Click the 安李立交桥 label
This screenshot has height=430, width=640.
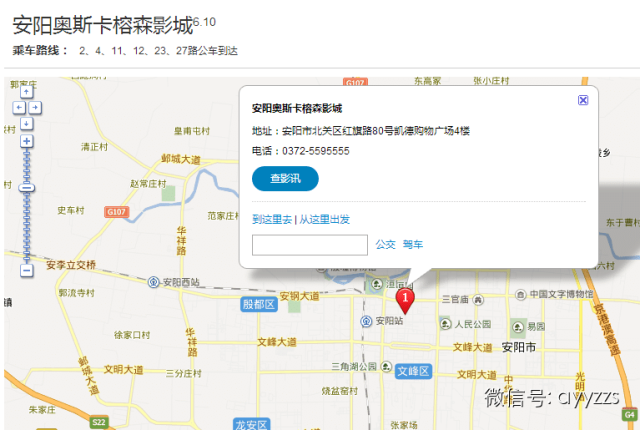[x=71, y=265]
